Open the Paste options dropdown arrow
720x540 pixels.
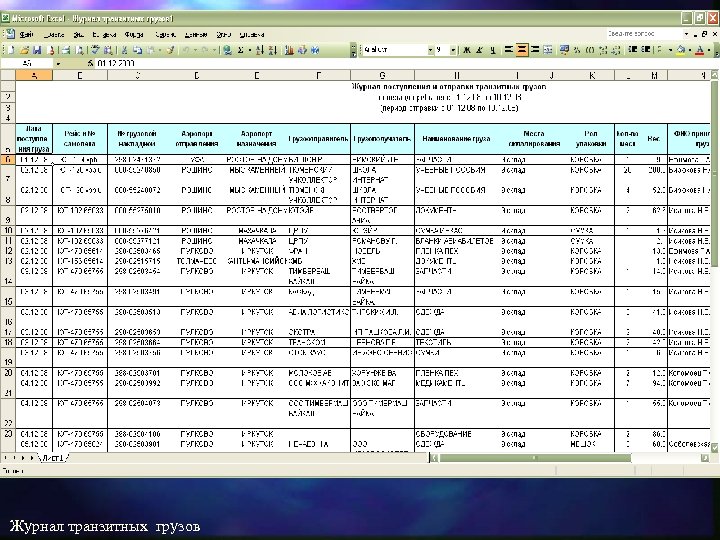(x=160, y=50)
